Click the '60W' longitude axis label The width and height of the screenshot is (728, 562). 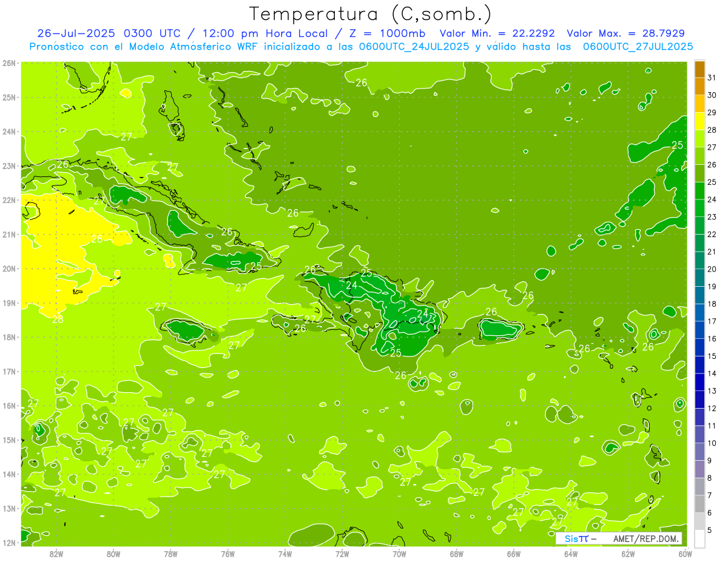pyautogui.click(x=685, y=554)
